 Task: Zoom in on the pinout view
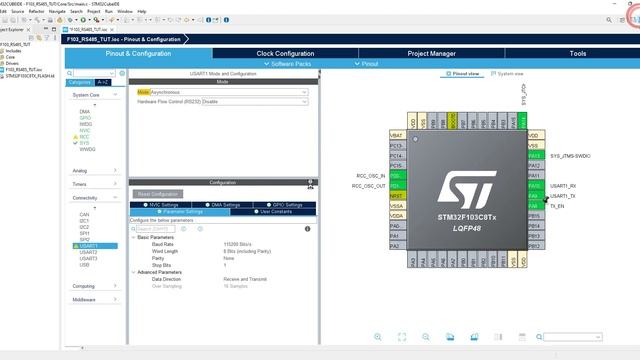pyautogui.click(x=378, y=337)
